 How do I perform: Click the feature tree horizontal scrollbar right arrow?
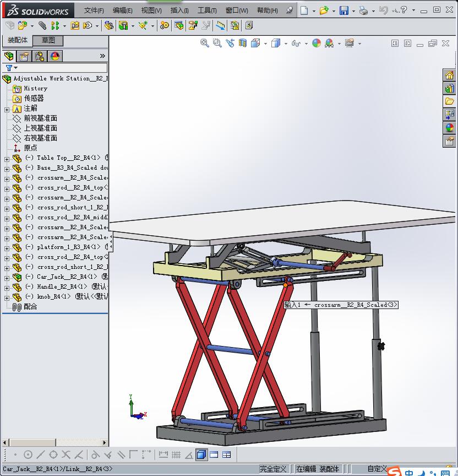105,442
